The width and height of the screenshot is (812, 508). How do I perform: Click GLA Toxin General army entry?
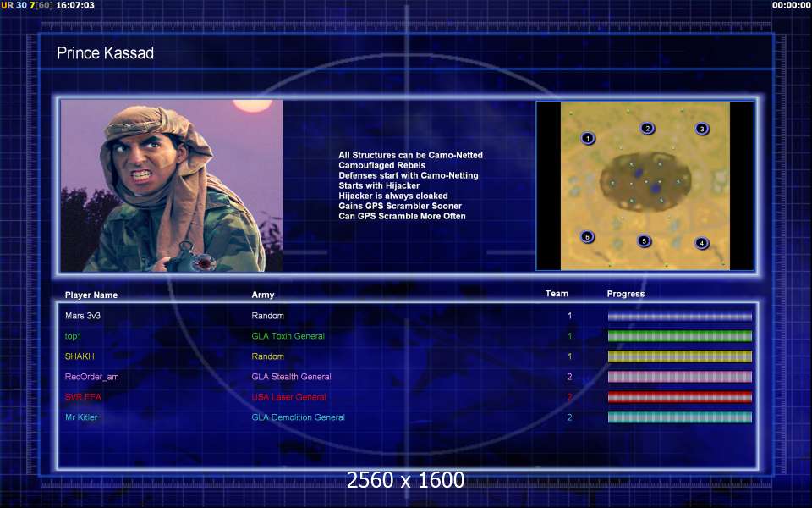point(288,336)
